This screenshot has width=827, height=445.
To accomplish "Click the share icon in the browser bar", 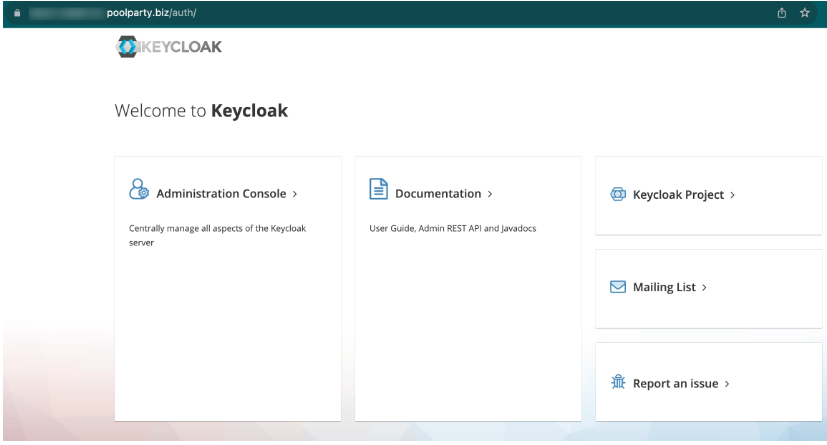I will [781, 13].
